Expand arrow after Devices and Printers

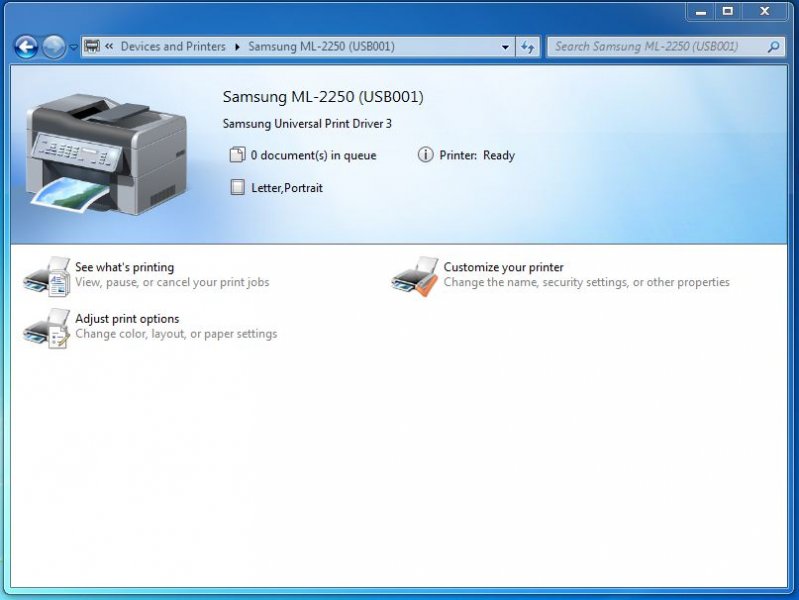coord(237,47)
